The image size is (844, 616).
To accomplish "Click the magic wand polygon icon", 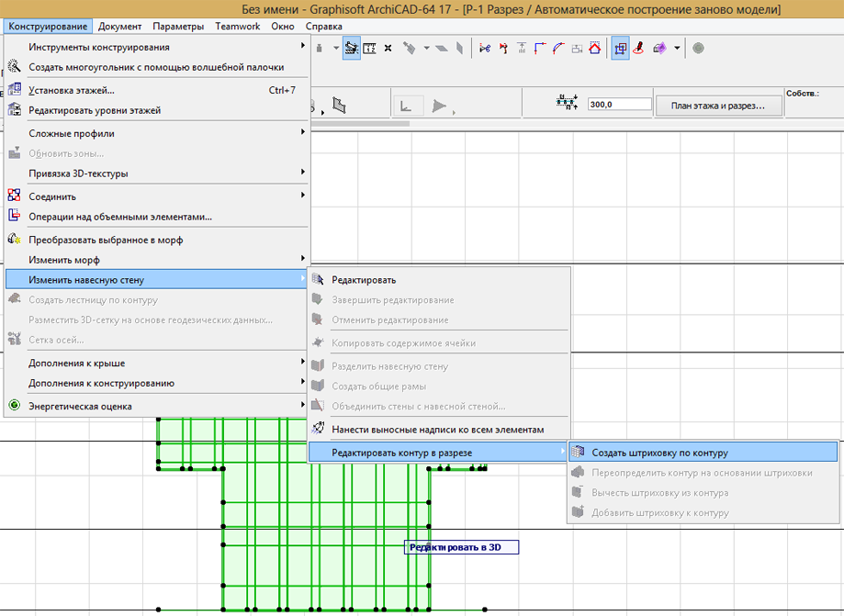I will (x=14, y=67).
